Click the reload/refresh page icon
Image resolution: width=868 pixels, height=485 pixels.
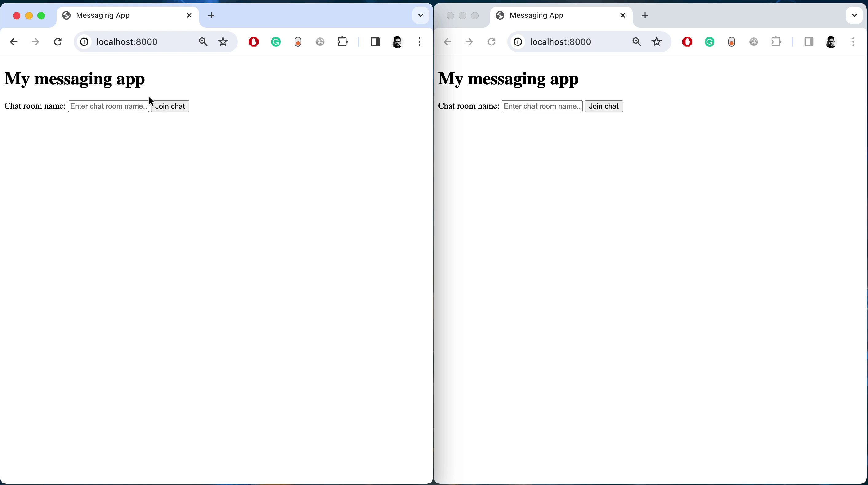pyautogui.click(x=57, y=42)
